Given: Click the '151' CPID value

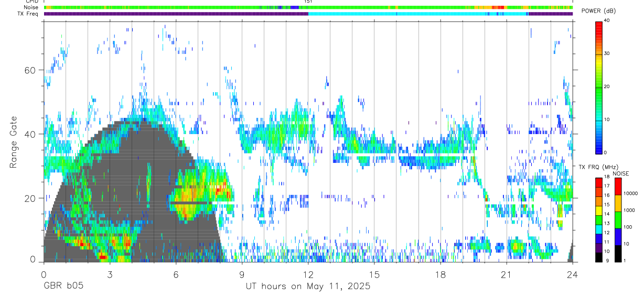Looking at the screenshot, I should click(308, 2).
